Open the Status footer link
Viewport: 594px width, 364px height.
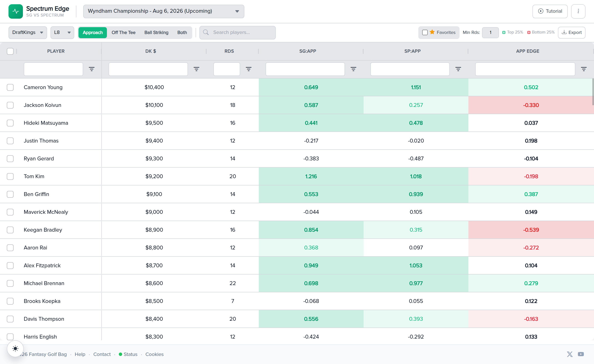point(130,354)
